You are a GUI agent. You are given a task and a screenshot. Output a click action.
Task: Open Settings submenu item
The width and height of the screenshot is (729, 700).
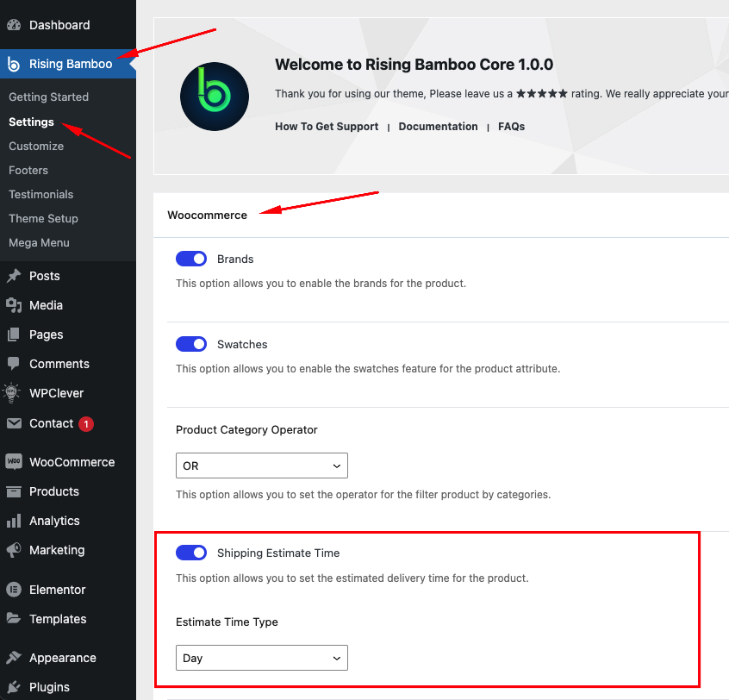pyautogui.click(x=31, y=122)
